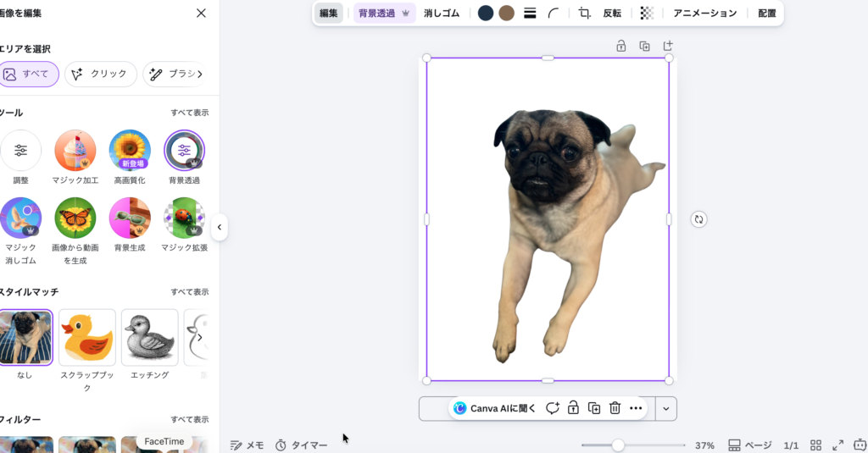Show all styles via すべて表示 next to スタイルマッチ

pyautogui.click(x=189, y=291)
